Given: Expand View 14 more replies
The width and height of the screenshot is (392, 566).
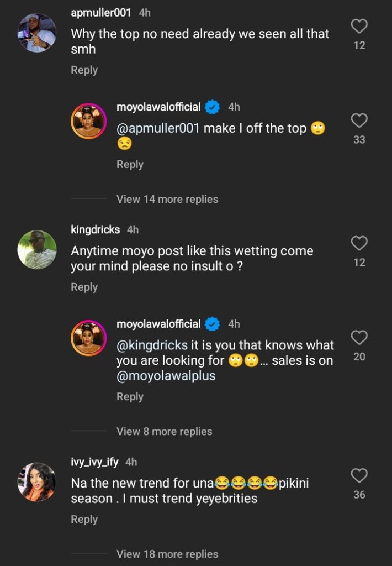Looking at the screenshot, I should click(167, 199).
